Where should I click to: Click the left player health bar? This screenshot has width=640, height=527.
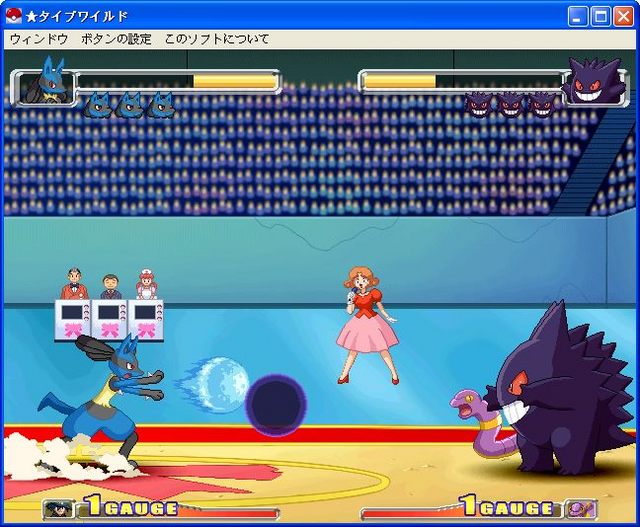178,81
